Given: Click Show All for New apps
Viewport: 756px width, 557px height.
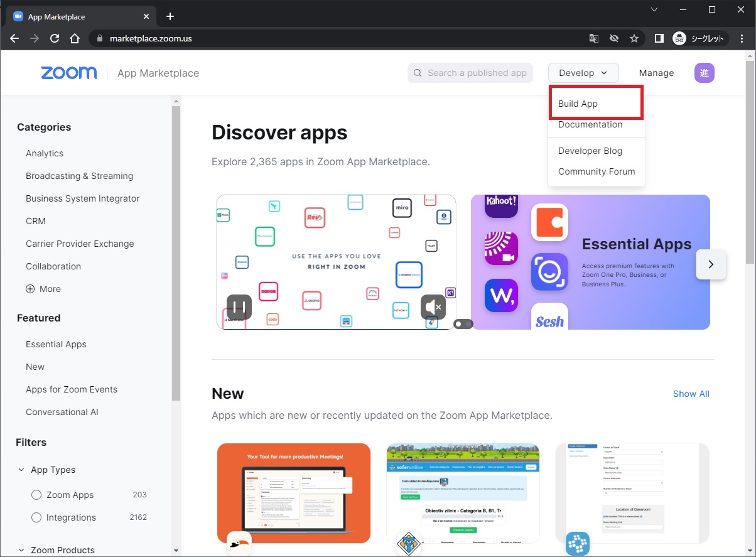Looking at the screenshot, I should pos(691,394).
